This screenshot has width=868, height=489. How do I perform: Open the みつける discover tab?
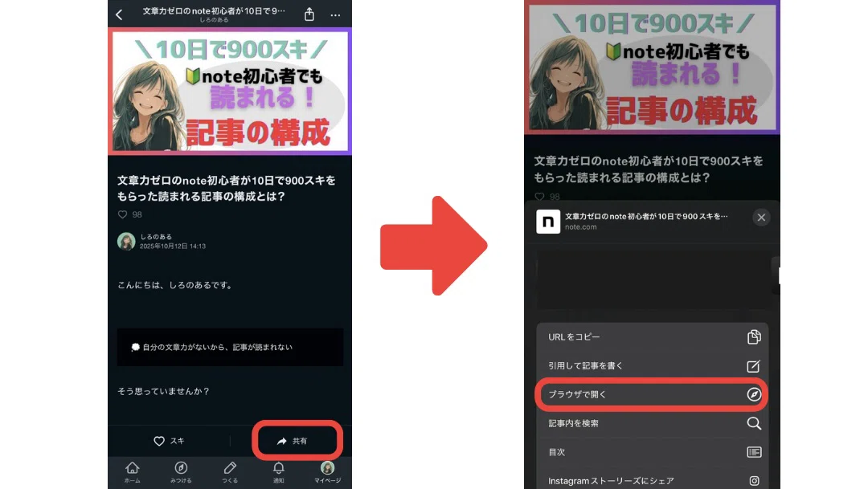point(181,472)
